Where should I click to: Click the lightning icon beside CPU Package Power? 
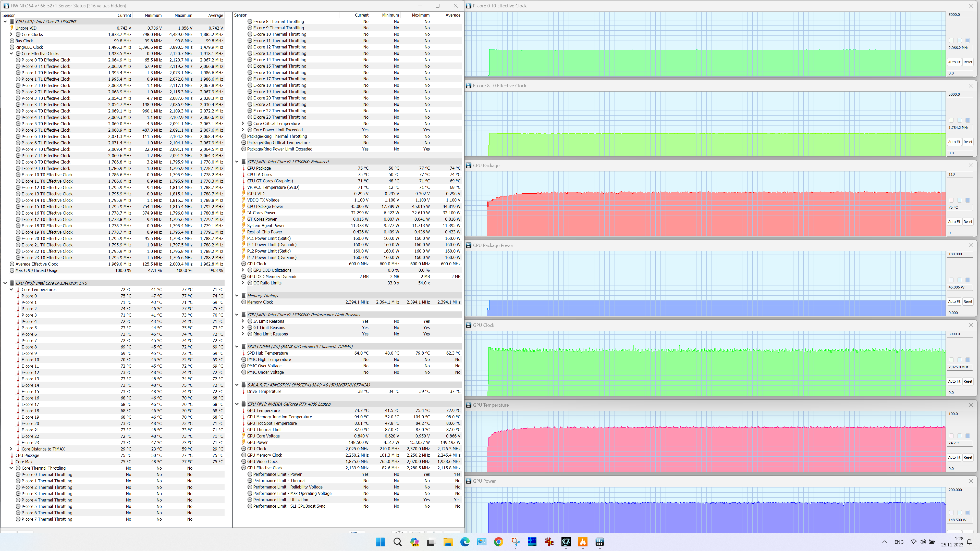pyautogui.click(x=243, y=206)
